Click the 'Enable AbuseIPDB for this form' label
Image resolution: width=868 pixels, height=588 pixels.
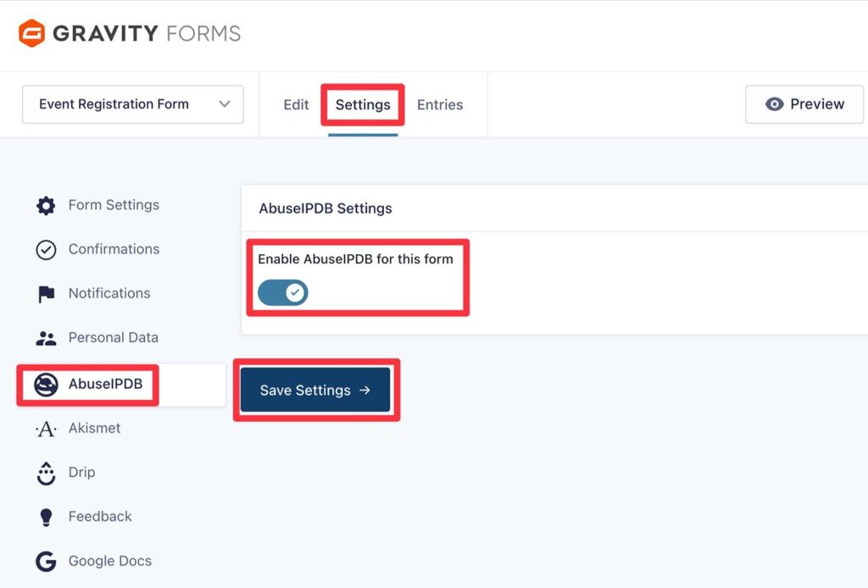[x=355, y=259]
